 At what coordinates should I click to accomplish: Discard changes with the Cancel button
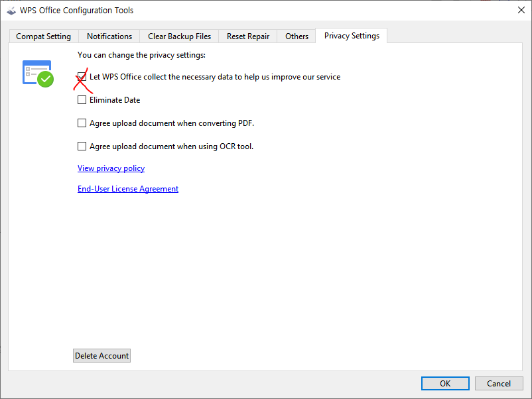click(x=499, y=383)
